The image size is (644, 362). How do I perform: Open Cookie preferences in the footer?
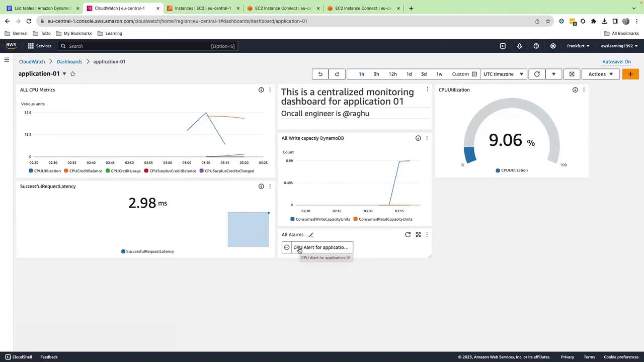coord(621,357)
